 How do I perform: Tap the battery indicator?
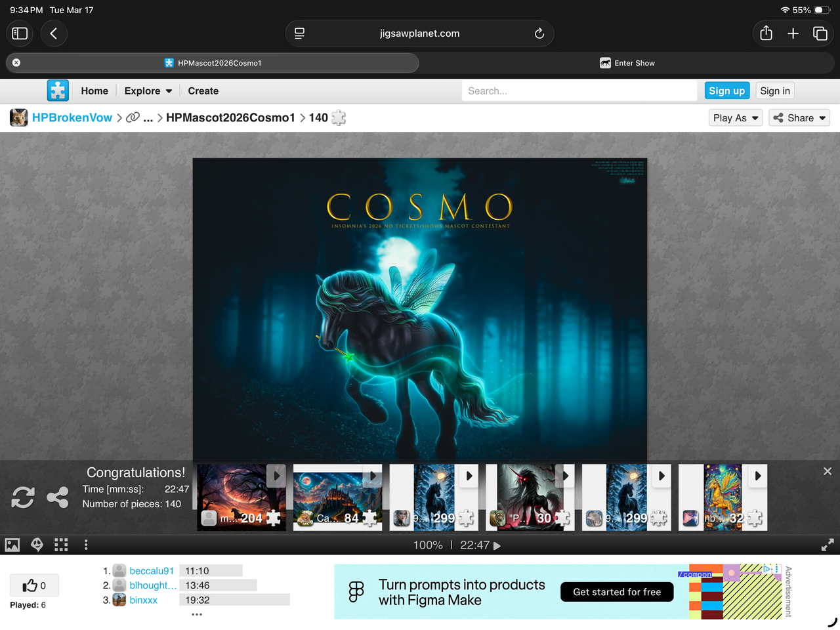tap(822, 10)
